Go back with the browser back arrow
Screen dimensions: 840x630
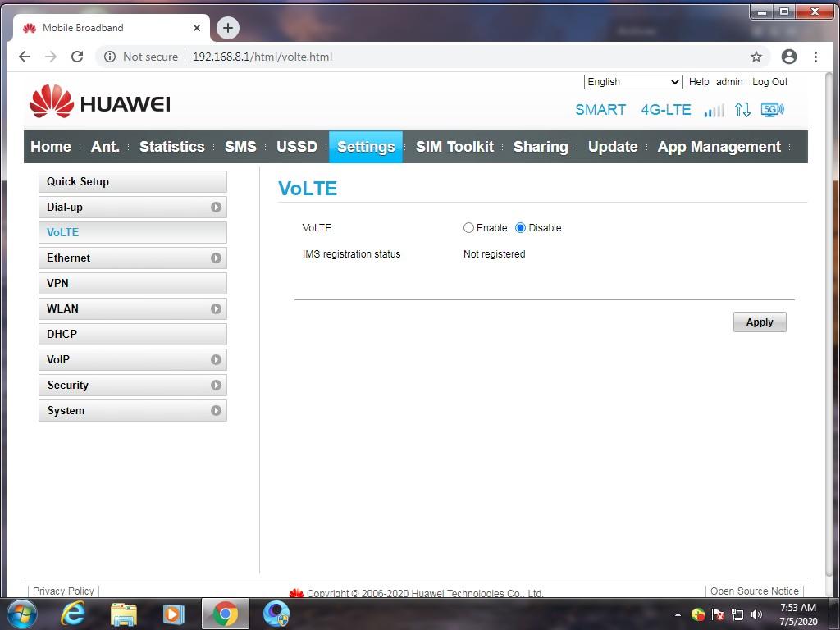click(x=25, y=57)
